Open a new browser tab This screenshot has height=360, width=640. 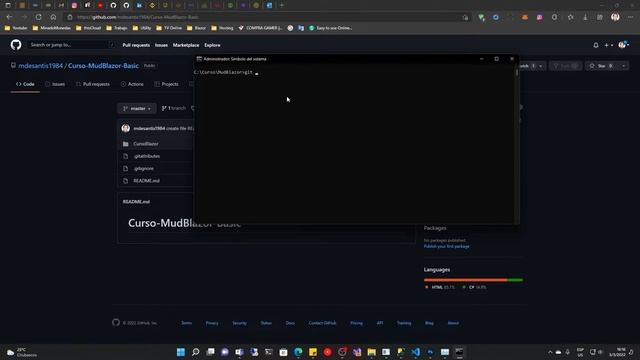pyautogui.click(x=282, y=5)
